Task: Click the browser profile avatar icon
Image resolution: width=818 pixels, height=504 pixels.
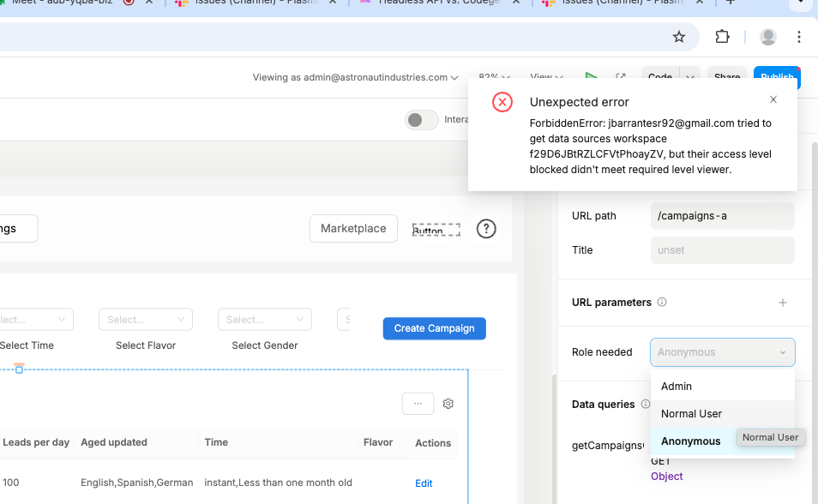Action: pyautogui.click(x=768, y=37)
